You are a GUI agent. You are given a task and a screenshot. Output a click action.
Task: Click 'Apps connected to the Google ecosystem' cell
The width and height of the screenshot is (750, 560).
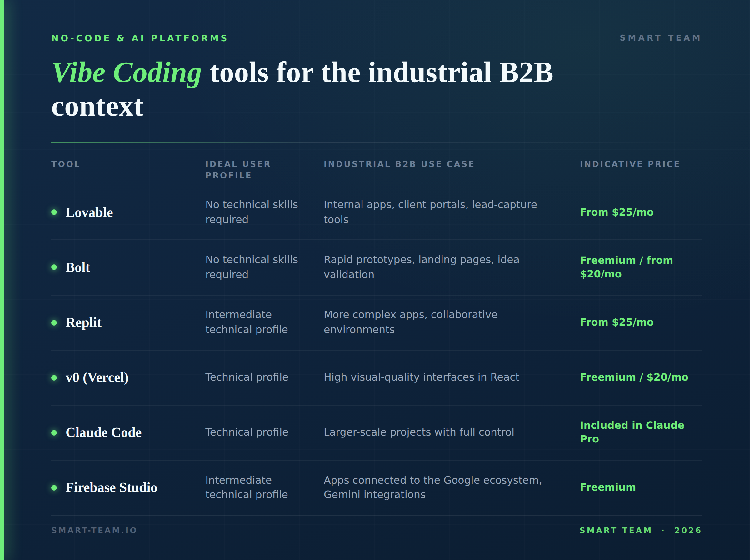click(x=433, y=487)
